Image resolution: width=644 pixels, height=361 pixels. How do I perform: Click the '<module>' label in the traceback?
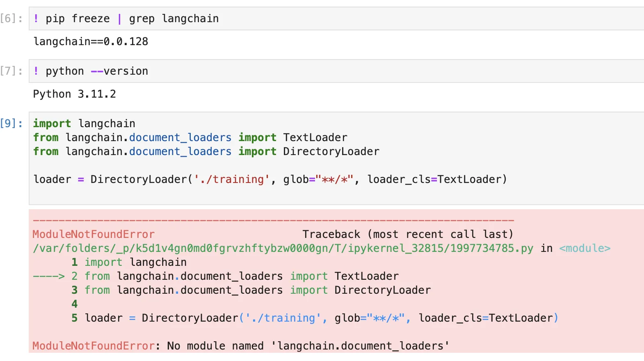click(585, 248)
